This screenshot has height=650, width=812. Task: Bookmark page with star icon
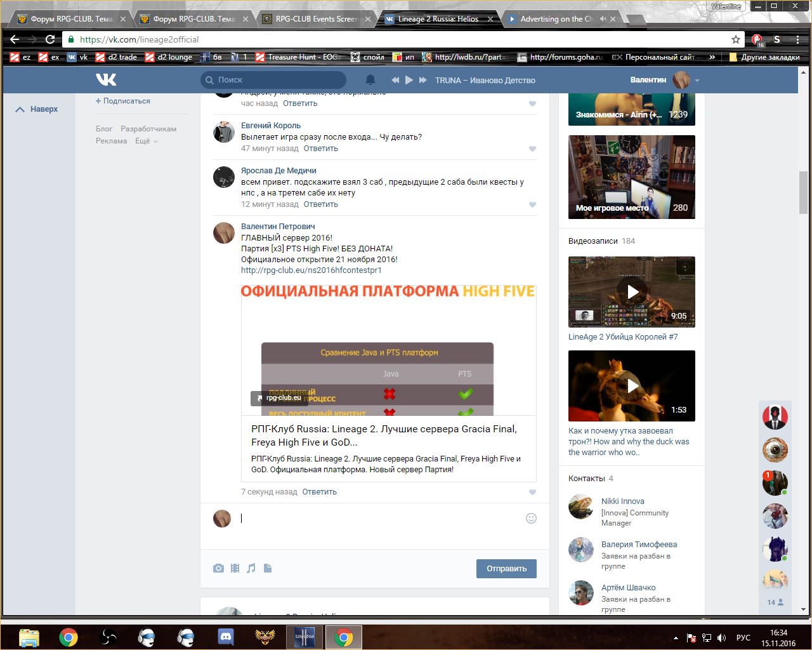[x=736, y=39]
